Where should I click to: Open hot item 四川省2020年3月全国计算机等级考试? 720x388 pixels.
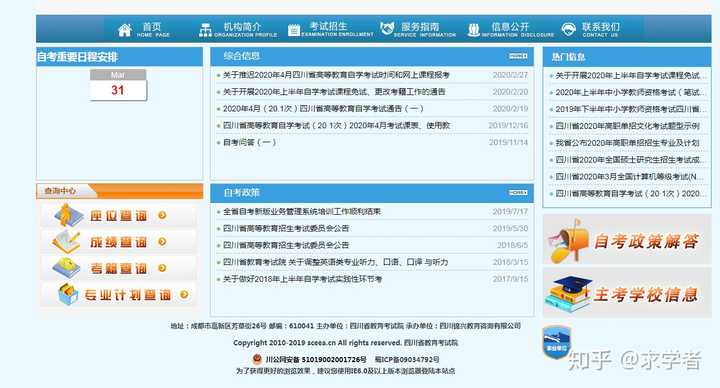click(630, 177)
